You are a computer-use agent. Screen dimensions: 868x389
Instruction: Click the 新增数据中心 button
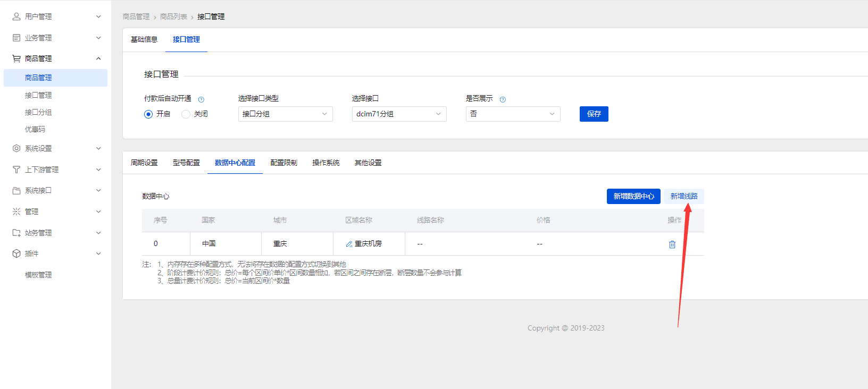pyautogui.click(x=633, y=196)
